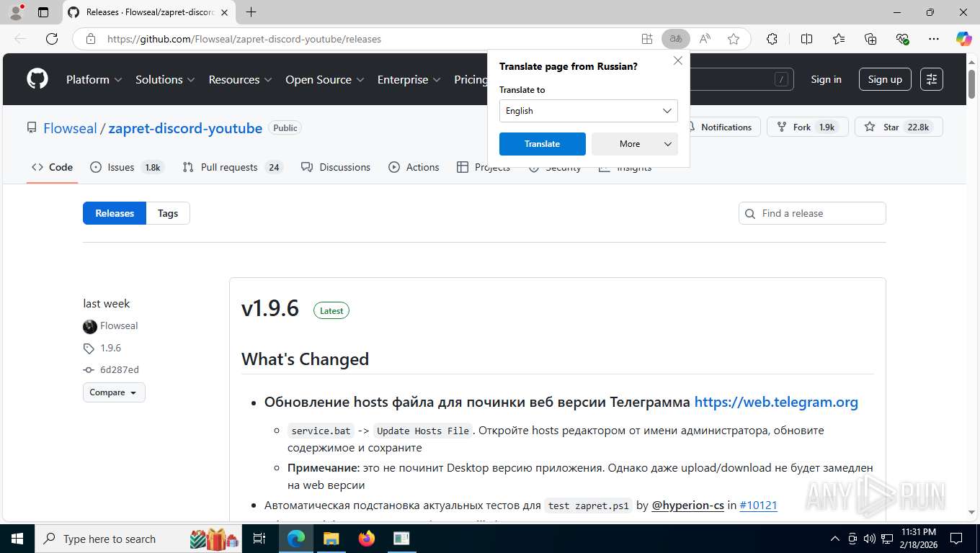Open the web.telegram.org link
The image size is (980, 553).
click(x=776, y=402)
